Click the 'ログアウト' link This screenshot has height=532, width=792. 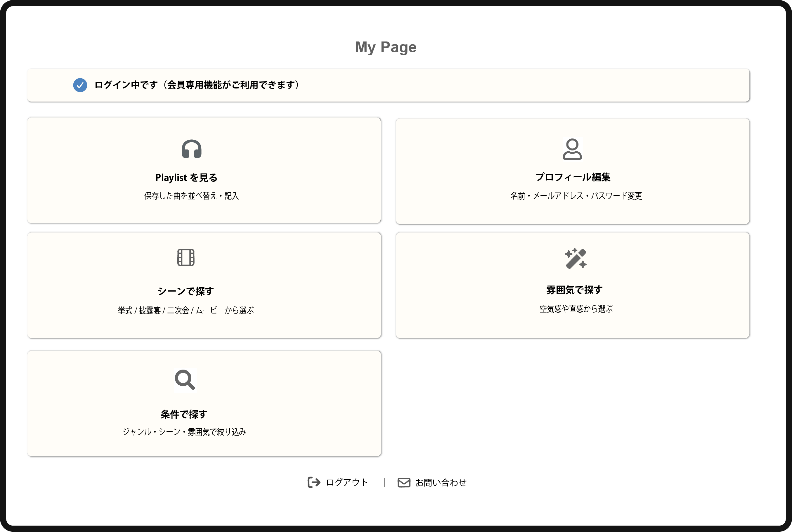pyautogui.click(x=347, y=482)
